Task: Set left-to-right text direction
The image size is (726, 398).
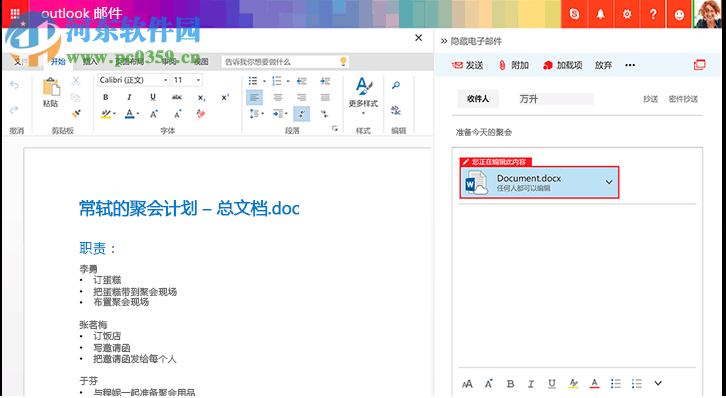Action: point(302,114)
